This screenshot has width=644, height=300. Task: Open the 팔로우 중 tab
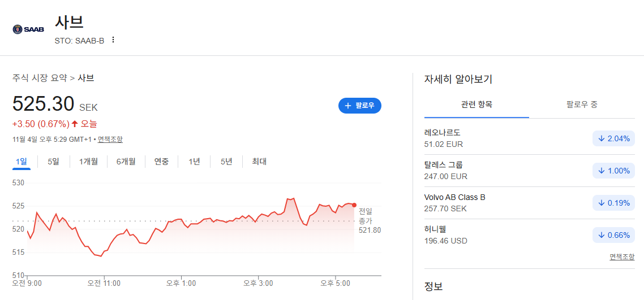[x=582, y=105]
